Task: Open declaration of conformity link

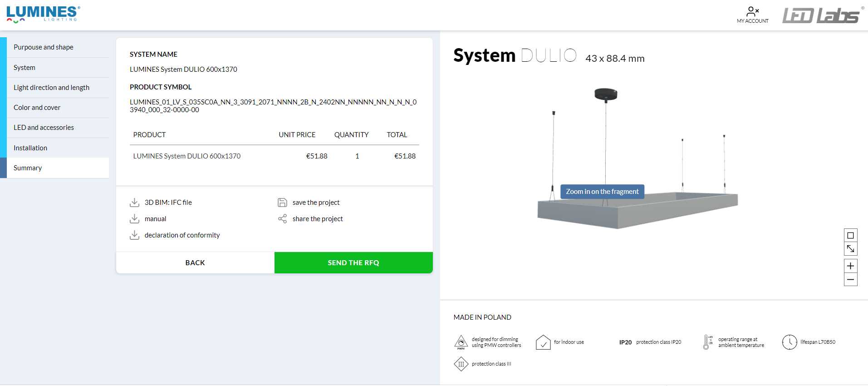Action: pos(182,235)
